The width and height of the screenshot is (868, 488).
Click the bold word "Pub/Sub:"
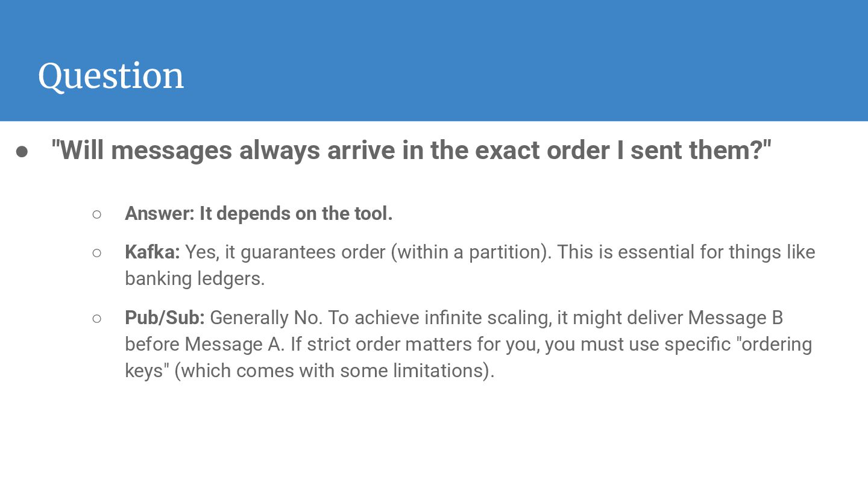165,318
